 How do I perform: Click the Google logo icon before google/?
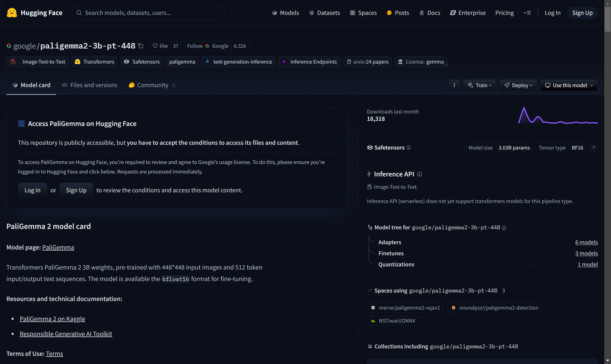pyautogui.click(x=9, y=46)
